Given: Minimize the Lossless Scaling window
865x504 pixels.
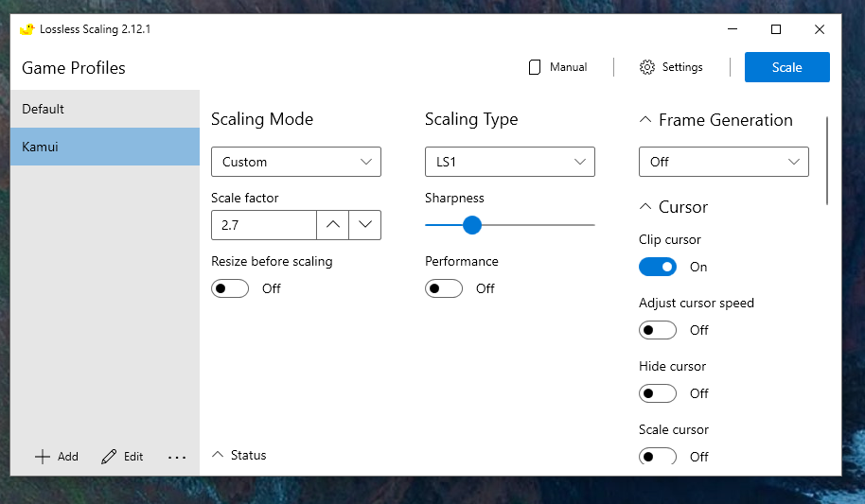Looking at the screenshot, I should [x=733, y=29].
